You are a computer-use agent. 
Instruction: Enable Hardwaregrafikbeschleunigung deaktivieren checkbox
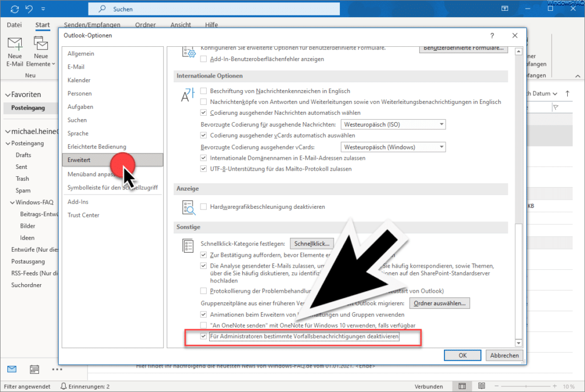(204, 207)
